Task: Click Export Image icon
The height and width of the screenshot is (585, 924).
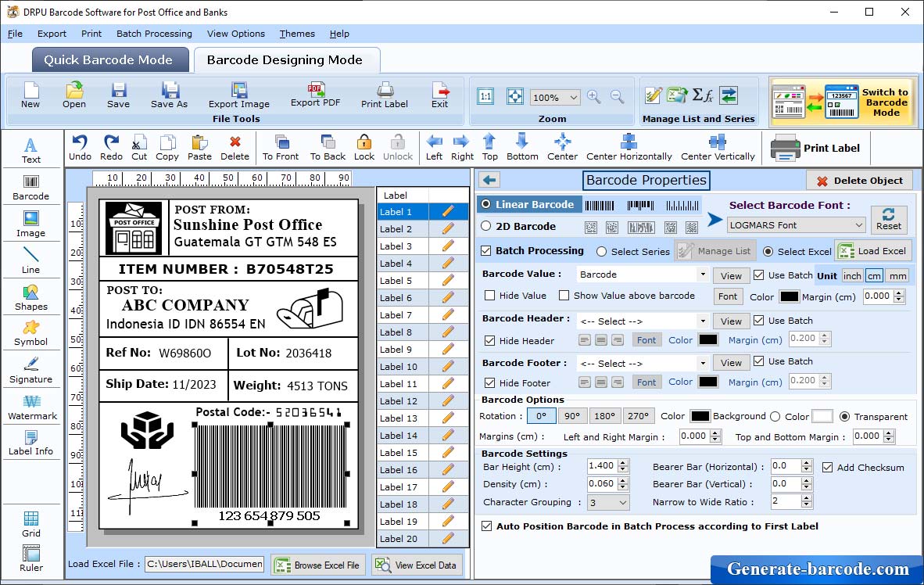Action: 238,95
